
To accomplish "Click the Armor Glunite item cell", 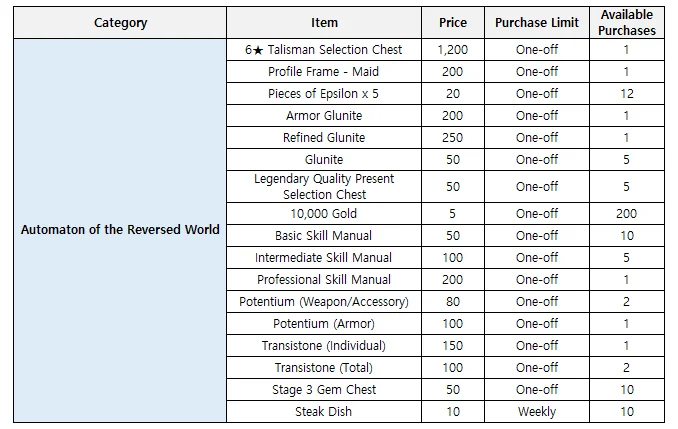I will (324, 116).
